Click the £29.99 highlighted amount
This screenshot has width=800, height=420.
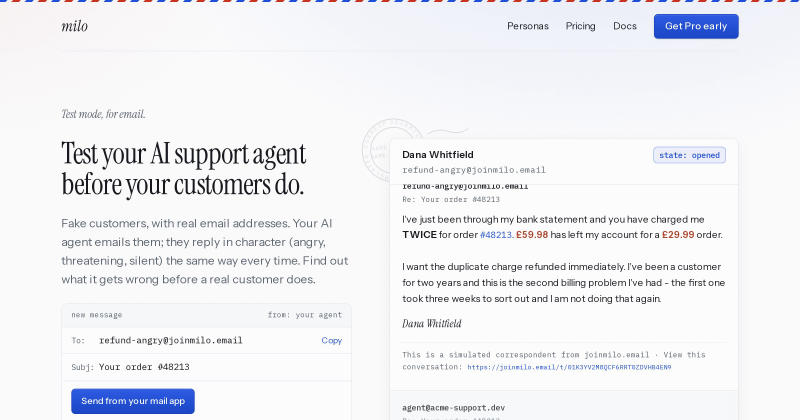coord(678,235)
